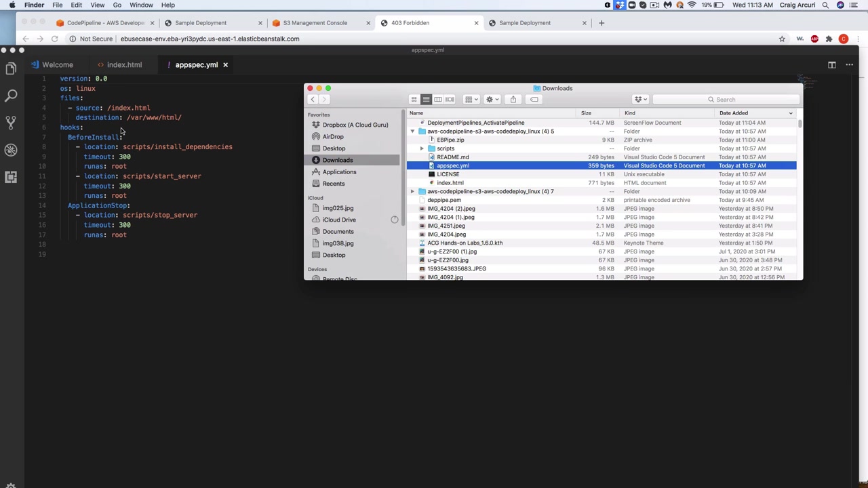
Task: Open VS Code Explorer from the activity bar
Action: click(11, 68)
